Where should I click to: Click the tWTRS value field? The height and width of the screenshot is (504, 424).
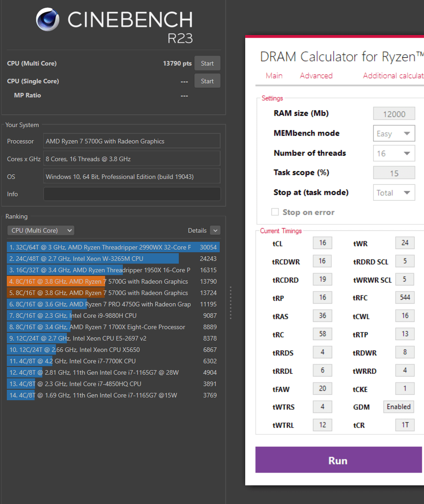(x=322, y=407)
